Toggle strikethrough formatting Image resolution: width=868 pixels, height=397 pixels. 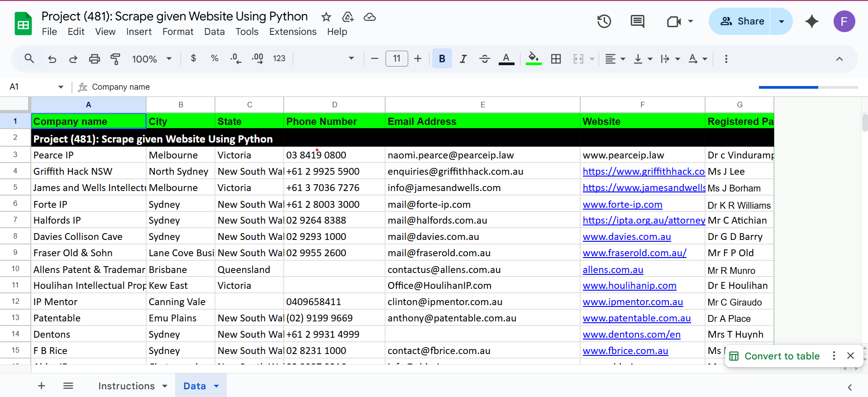[484, 58]
